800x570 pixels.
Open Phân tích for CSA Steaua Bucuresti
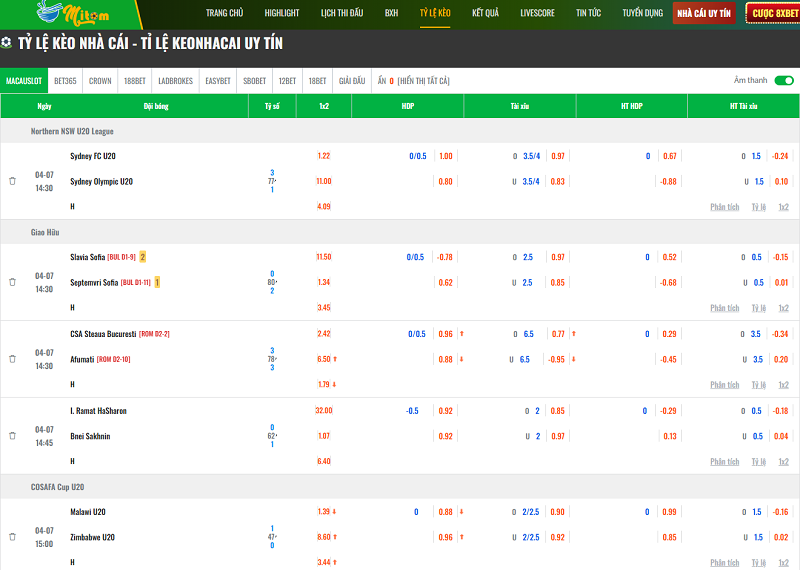(x=724, y=385)
